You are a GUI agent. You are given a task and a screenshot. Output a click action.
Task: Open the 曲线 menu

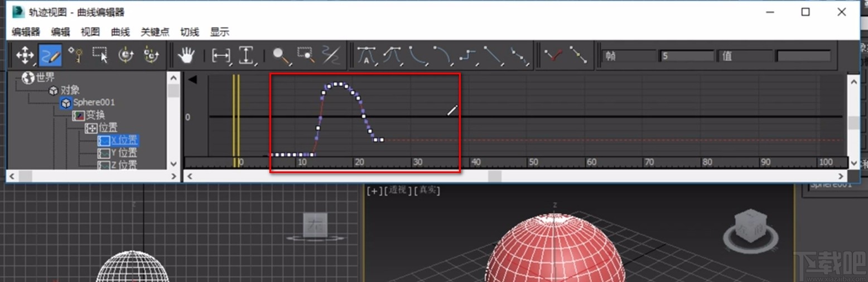pyautogui.click(x=120, y=32)
